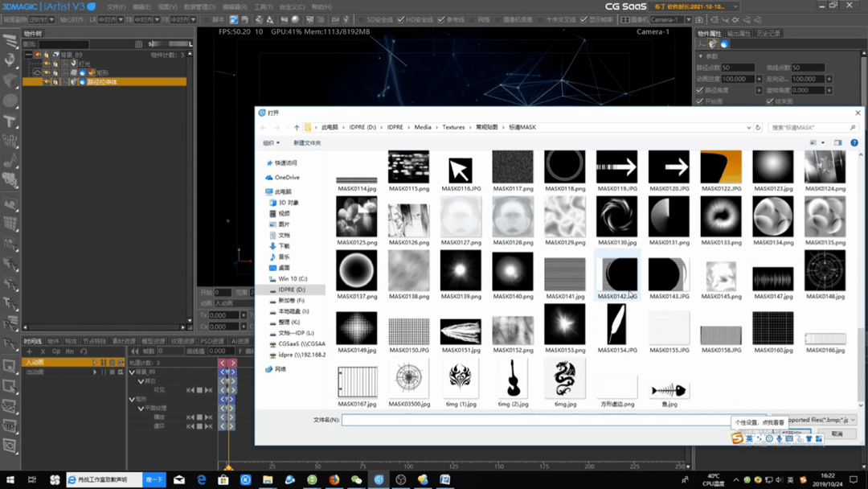
Task: Click the dragon image timg.jpg thumbnail
Action: pyautogui.click(x=564, y=378)
